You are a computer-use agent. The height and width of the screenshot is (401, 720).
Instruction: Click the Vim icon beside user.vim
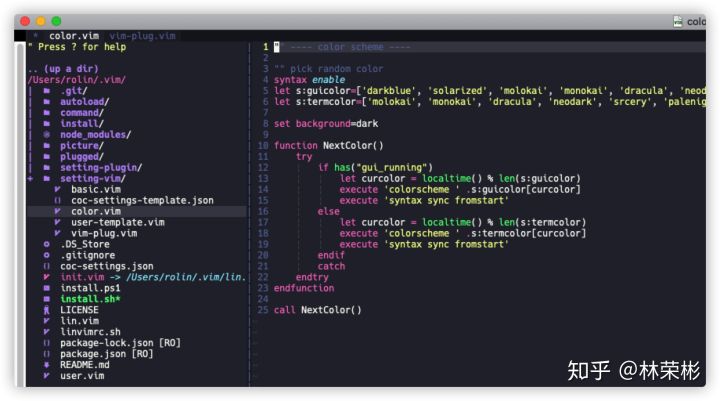pyautogui.click(x=47, y=376)
